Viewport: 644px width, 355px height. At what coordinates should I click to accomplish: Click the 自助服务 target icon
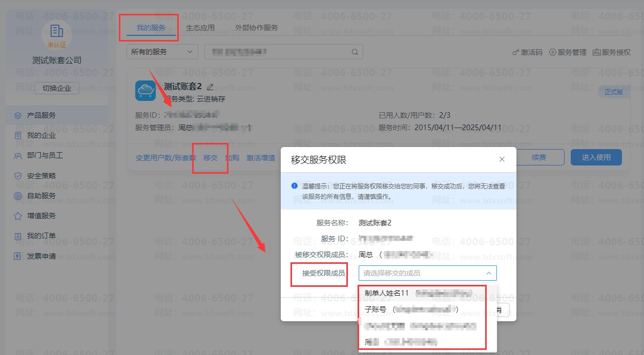pyautogui.click(x=18, y=196)
